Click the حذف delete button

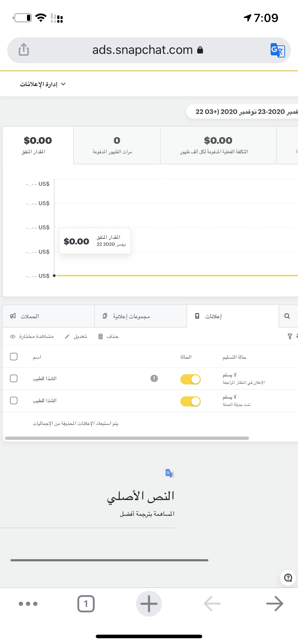108,336
